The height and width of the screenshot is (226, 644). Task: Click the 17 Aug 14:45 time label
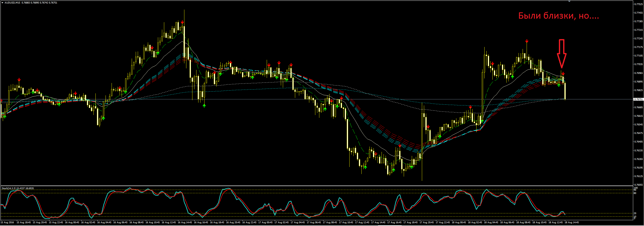pyautogui.click(x=378, y=222)
